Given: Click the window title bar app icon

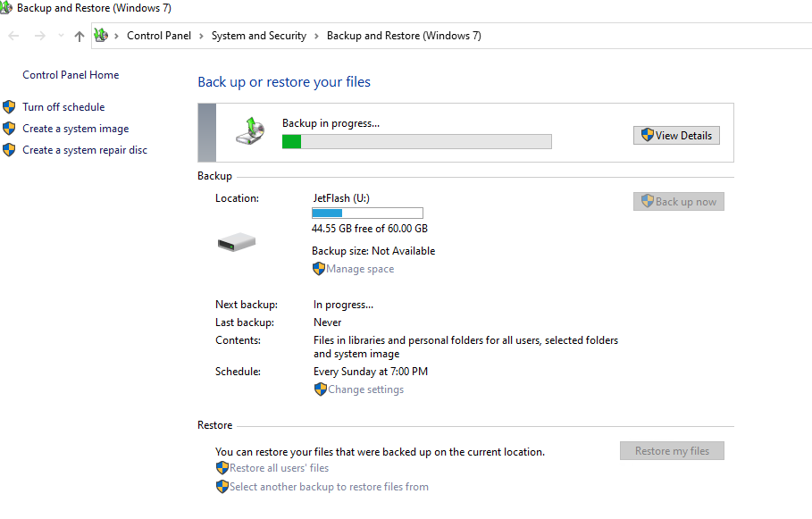Looking at the screenshot, I should [x=5, y=8].
